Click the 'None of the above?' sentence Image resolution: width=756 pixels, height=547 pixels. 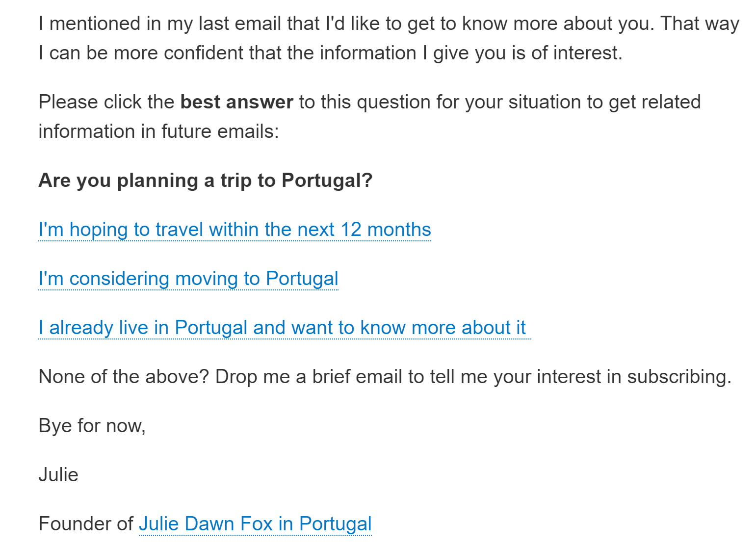click(x=124, y=377)
